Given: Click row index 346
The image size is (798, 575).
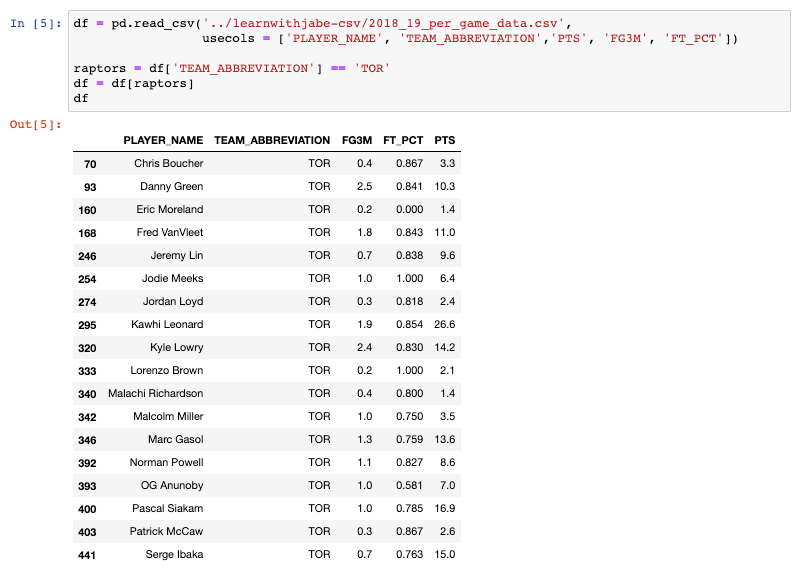Looking at the screenshot, I should click(x=87, y=440).
